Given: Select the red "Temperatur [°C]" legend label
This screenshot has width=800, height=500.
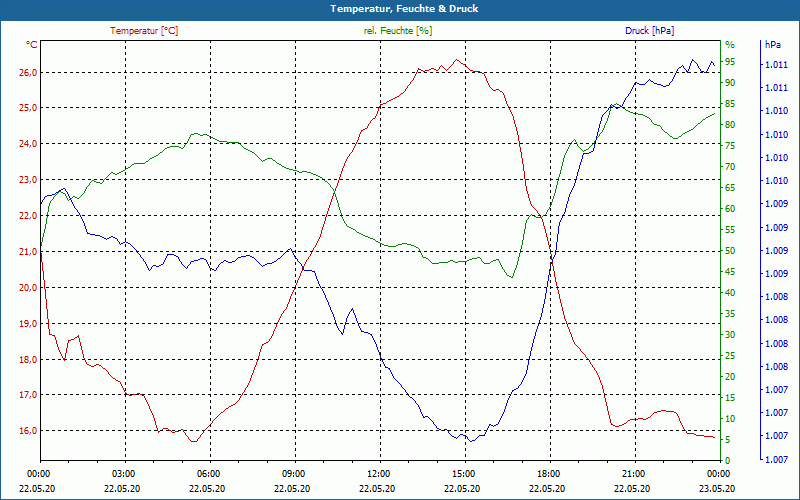Looking at the screenshot, I should coord(144,31).
